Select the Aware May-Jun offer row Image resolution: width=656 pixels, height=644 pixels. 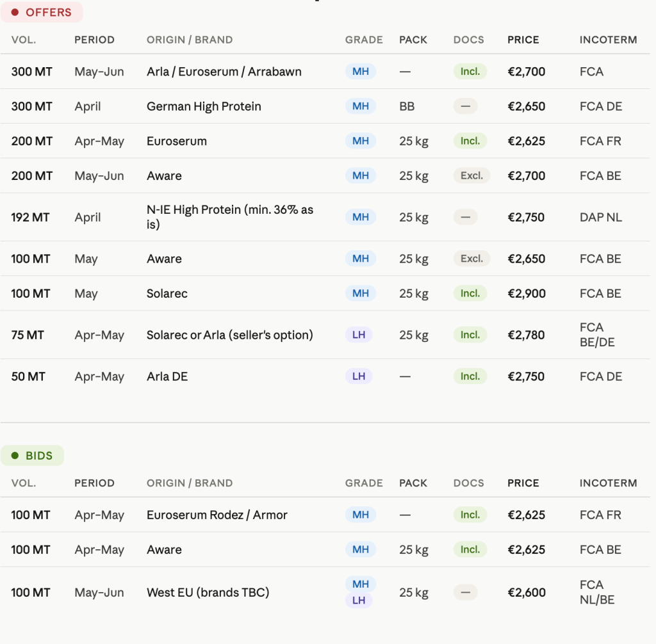325,175
